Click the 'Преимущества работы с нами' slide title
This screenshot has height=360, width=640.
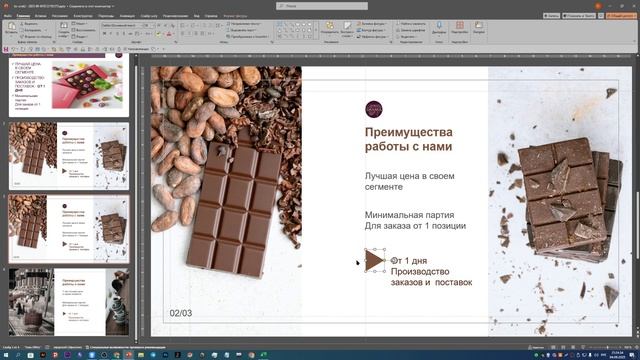click(x=409, y=139)
